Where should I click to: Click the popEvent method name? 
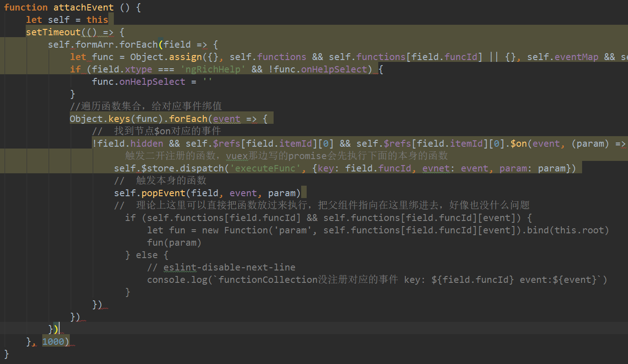(163, 193)
